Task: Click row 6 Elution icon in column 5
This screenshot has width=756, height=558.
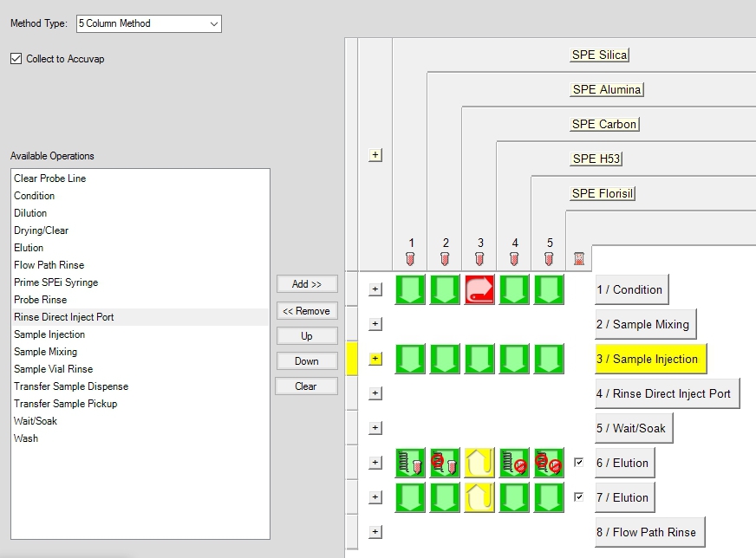Action: (x=549, y=463)
